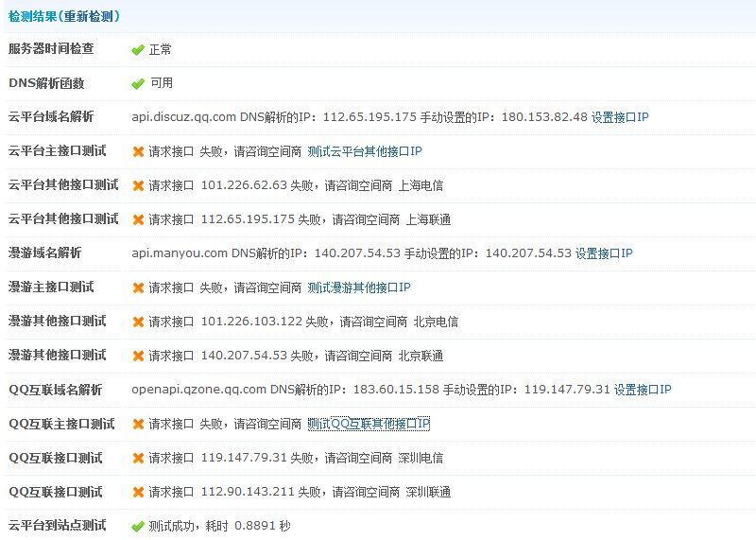Click the 正常 status text
Viewport: 756px width, 540px height.
pos(160,50)
